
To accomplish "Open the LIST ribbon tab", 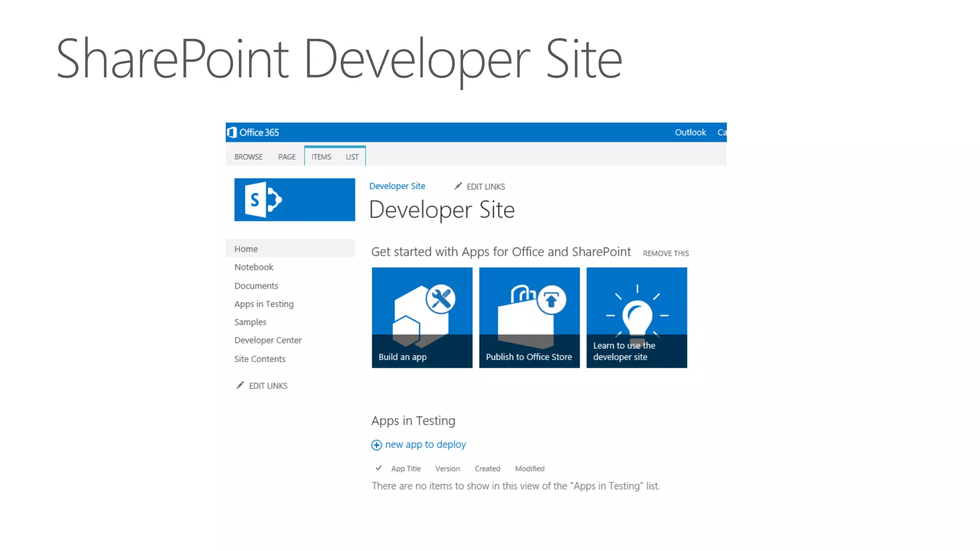I will click(x=352, y=157).
